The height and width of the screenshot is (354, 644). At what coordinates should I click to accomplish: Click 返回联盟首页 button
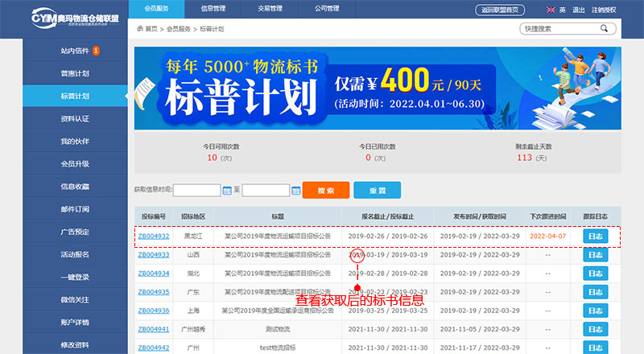(x=502, y=10)
